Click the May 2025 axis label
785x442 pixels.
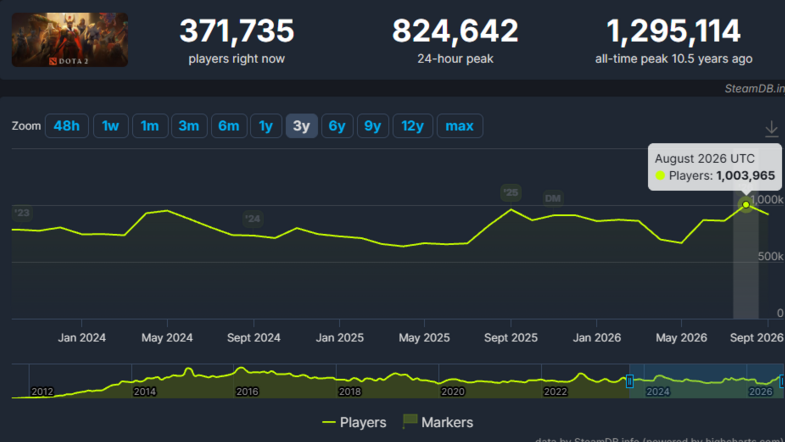[424, 338]
